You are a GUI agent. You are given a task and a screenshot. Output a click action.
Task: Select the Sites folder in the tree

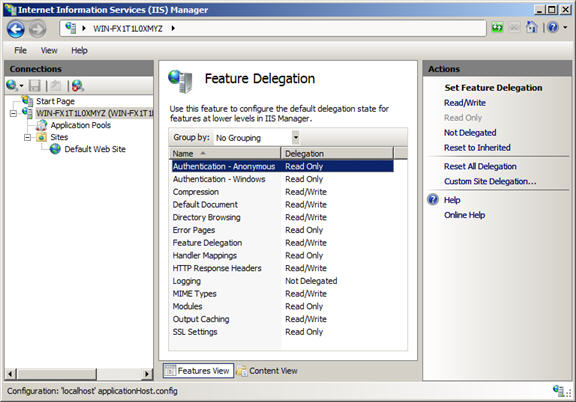[x=59, y=137]
